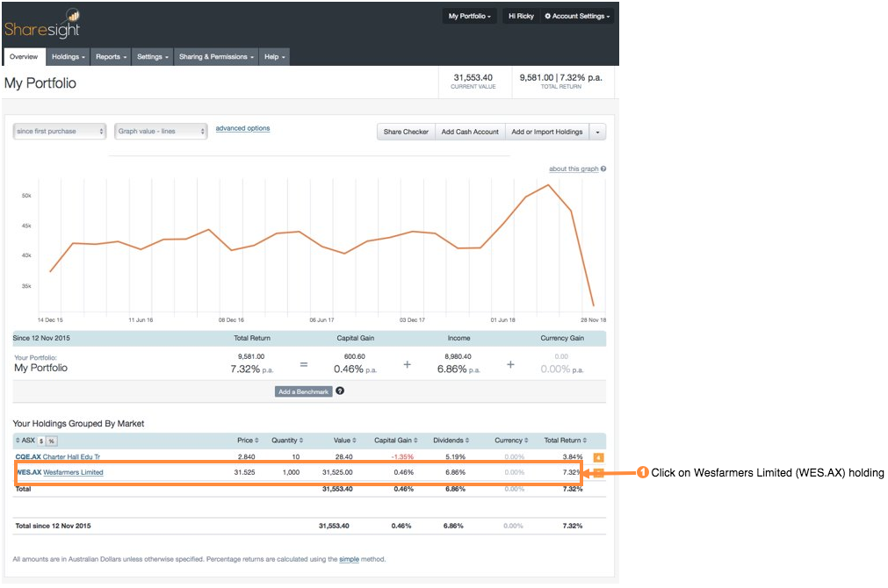The height and width of the screenshot is (588, 888).
Task: Open the Holdings menu
Action: coord(68,56)
